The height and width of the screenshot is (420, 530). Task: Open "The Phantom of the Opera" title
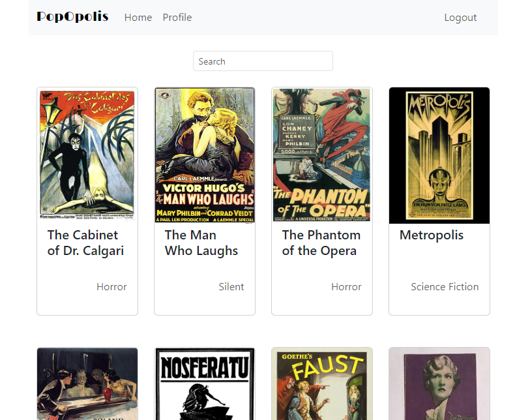[x=321, y=243]
